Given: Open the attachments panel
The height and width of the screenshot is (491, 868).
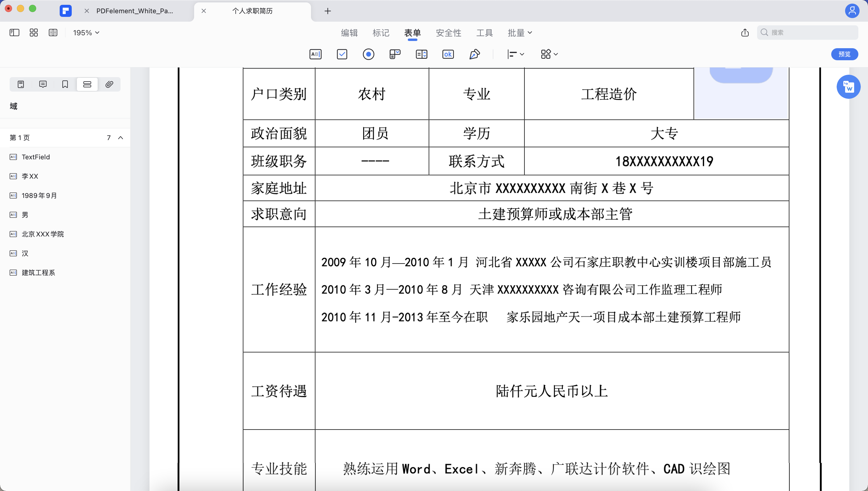Looking at the screenshot, I should pos(109,84).
